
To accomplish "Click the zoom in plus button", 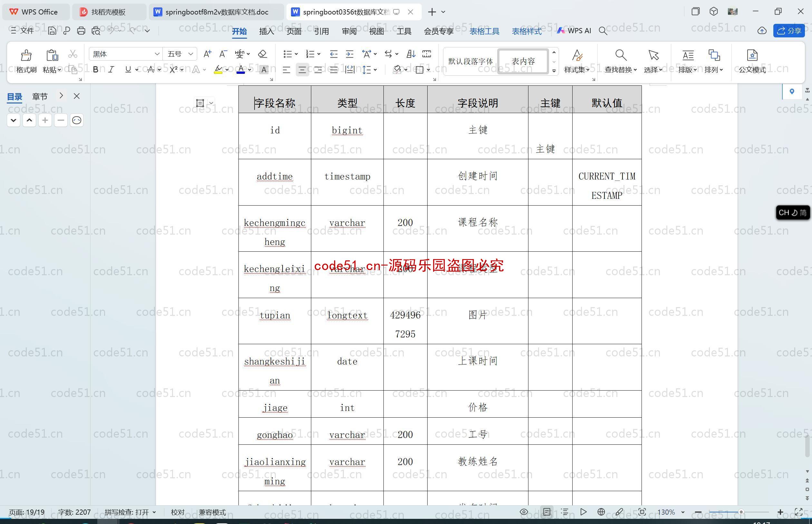I will (x=780, y=512).
